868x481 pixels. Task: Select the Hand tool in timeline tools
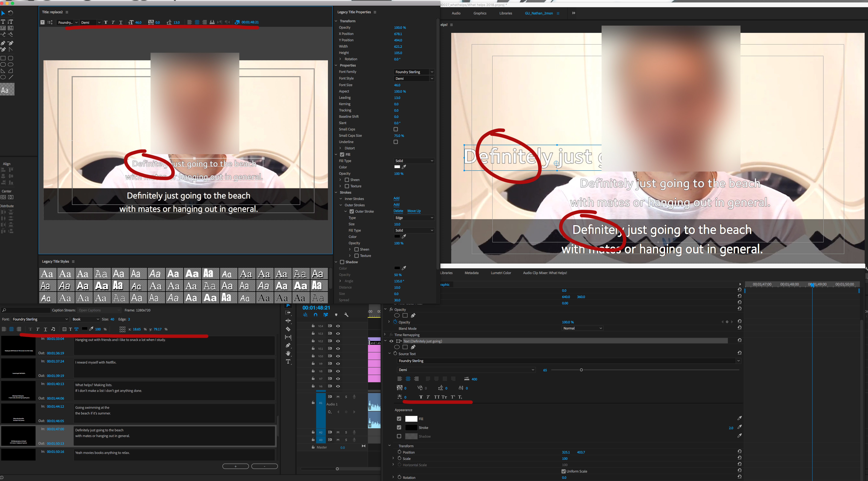coord(288,353)
